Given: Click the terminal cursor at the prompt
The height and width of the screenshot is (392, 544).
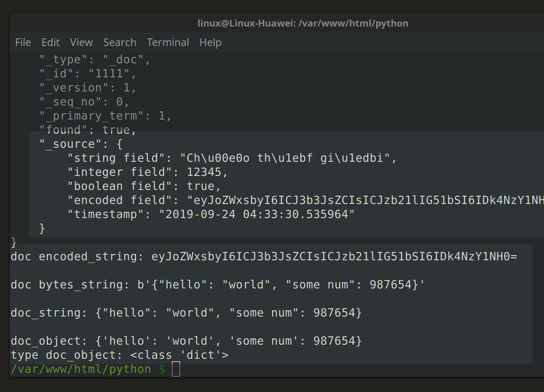Looking at the screenshot, I should [176, 369].
